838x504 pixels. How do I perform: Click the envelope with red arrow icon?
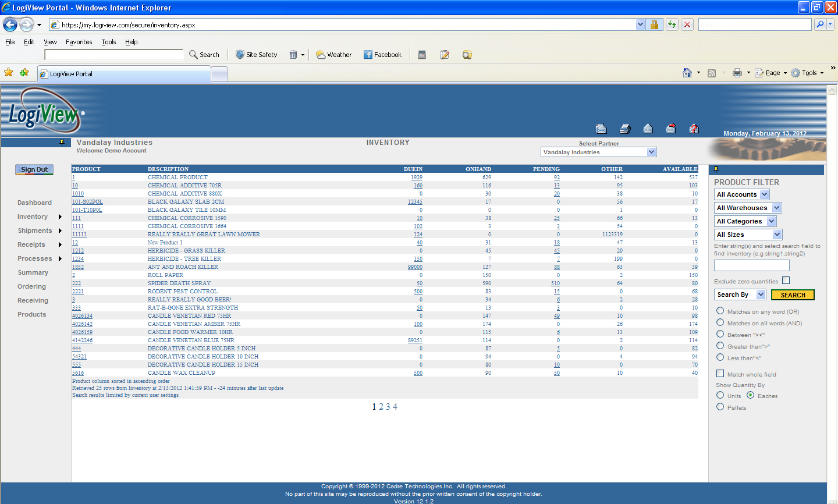click(x=670, y=129)
